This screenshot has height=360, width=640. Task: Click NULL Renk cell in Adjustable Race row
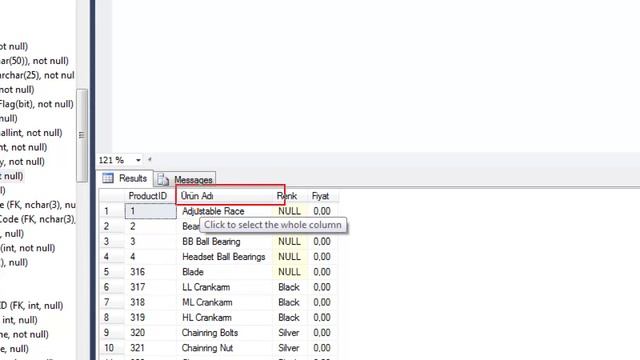(x=290, y=211)
